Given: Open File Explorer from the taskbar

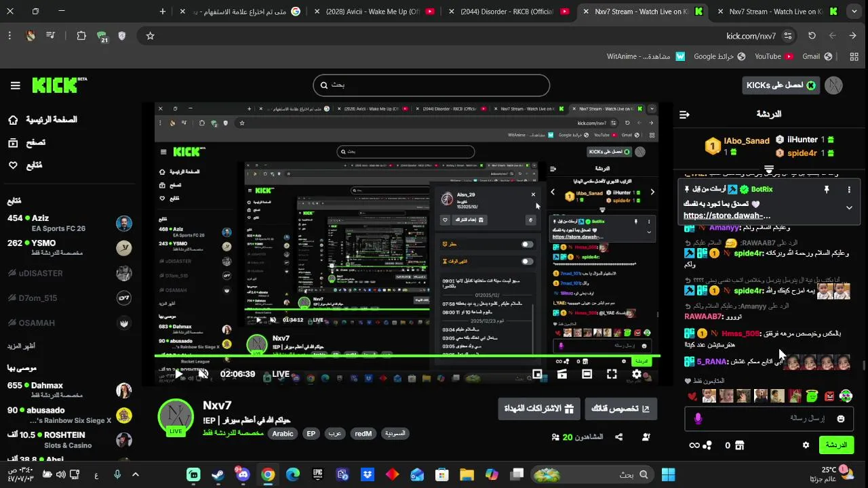Looking at the screenshot, I should click(467, 474).
